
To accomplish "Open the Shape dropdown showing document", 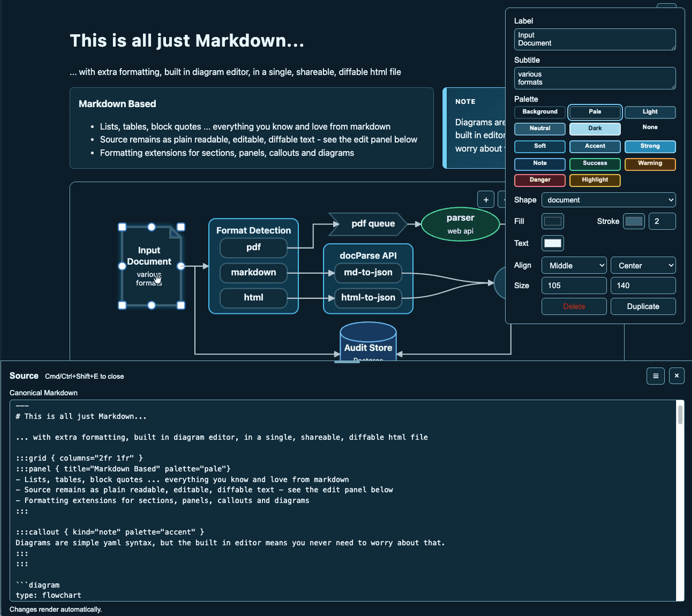I will (608, 200).
